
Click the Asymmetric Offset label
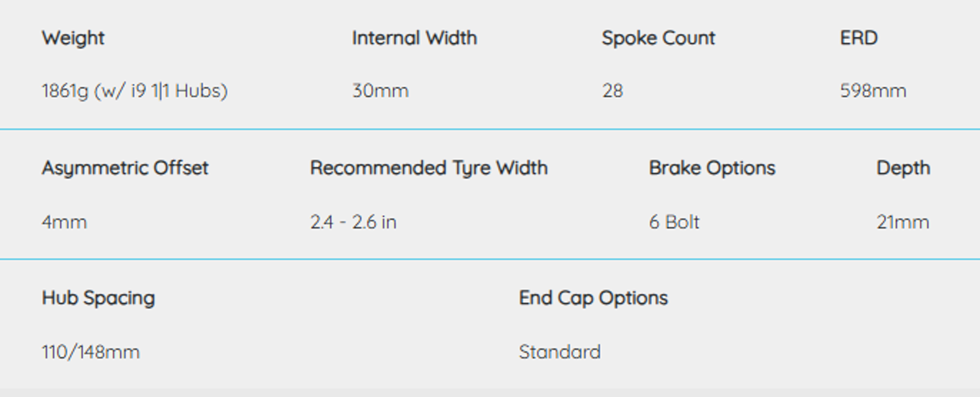125,168
